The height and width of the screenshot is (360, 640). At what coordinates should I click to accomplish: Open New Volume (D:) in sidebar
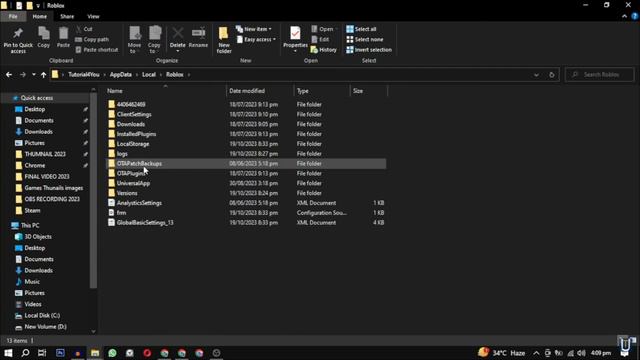point(45,327)
